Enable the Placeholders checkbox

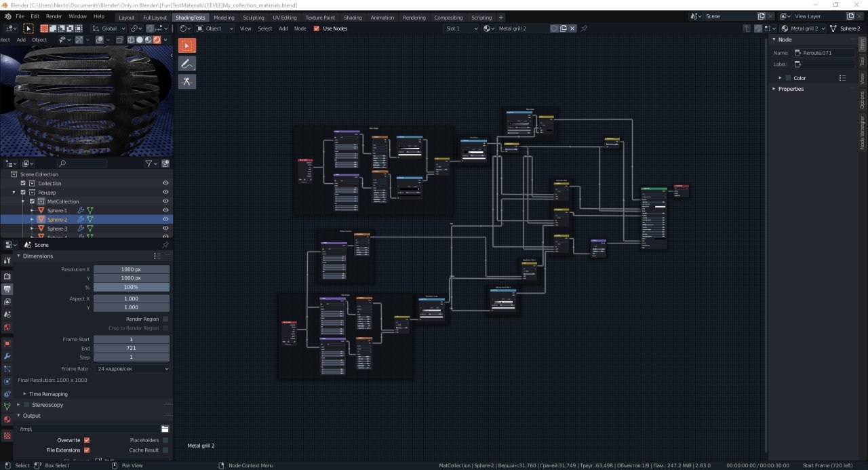click(x=165, y=440)
